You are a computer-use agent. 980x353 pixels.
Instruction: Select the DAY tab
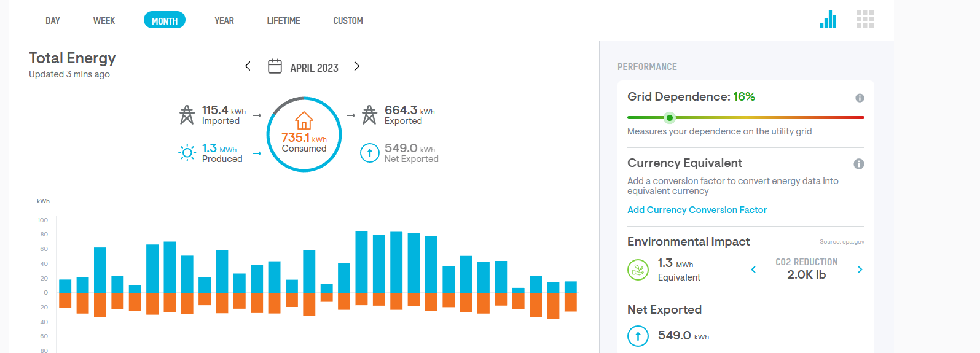click(53, 21)
